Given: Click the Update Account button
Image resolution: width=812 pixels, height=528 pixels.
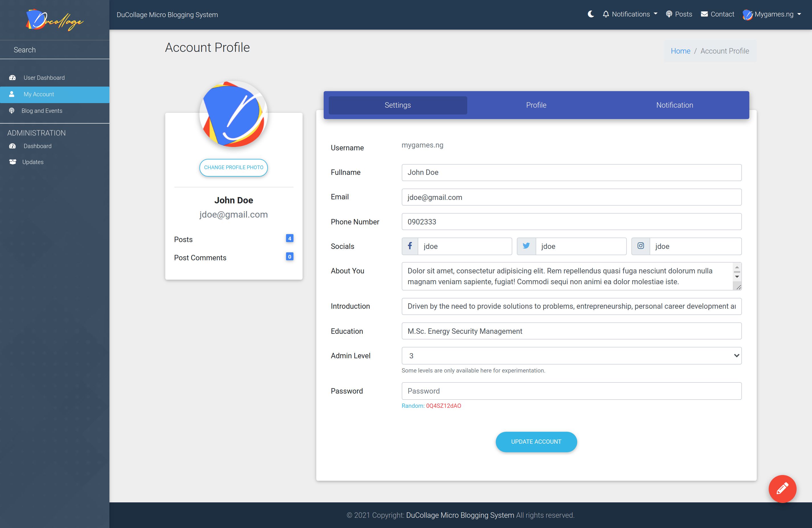Looking at the screenshot, I should [x=536, y=442].
